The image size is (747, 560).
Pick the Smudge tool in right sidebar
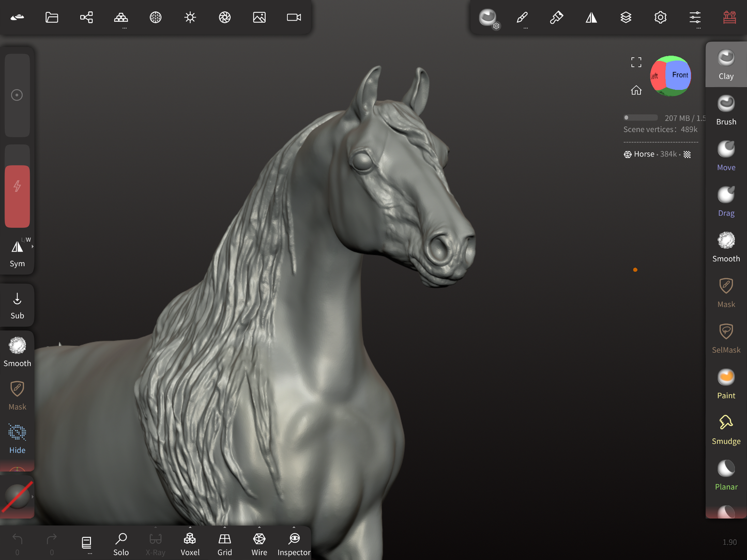[x=726, y=429]
